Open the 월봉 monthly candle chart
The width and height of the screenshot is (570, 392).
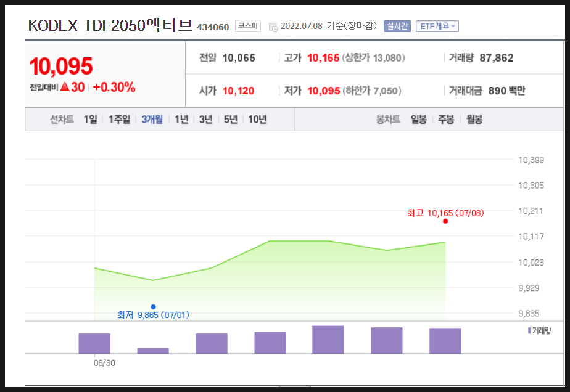[x=474, y=119]
